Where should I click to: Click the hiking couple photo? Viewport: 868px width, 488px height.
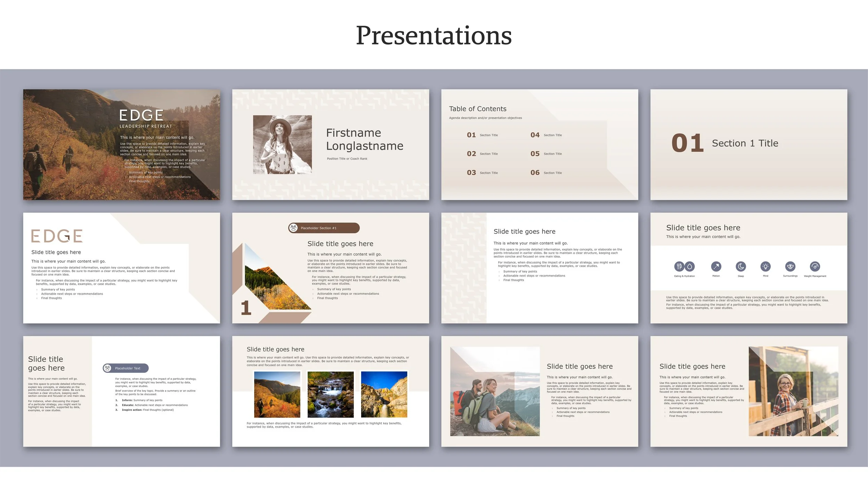pos(495,391)
